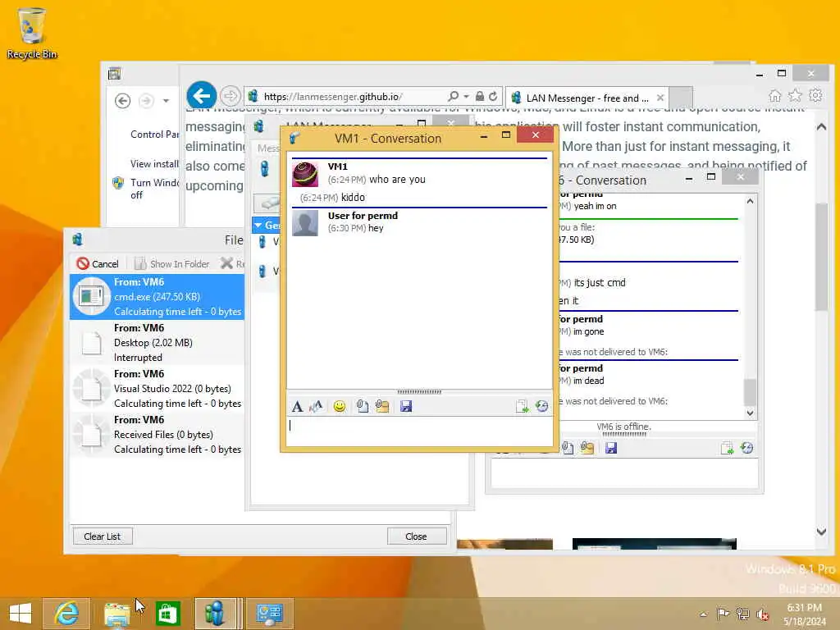The image size is (840, 630).
Task: Open File Explorer from taskbar
Action: click(x=116, y=614)
